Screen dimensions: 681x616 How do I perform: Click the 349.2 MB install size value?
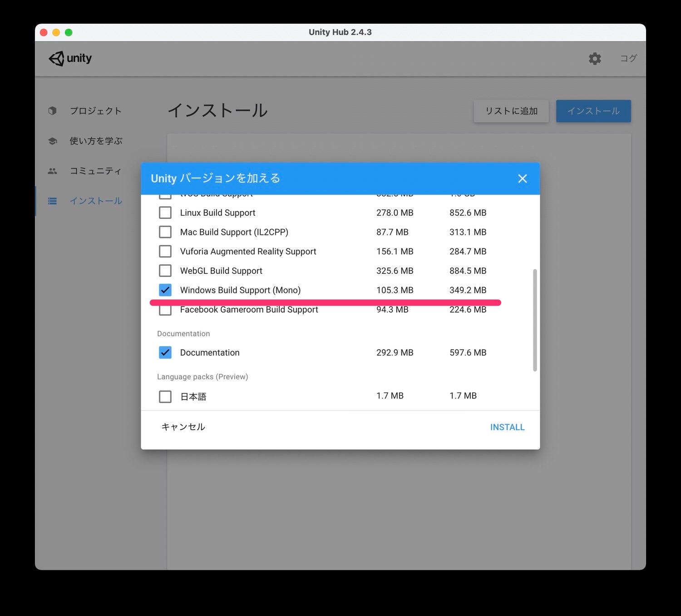pyautogui.click(x=468, y=290)
